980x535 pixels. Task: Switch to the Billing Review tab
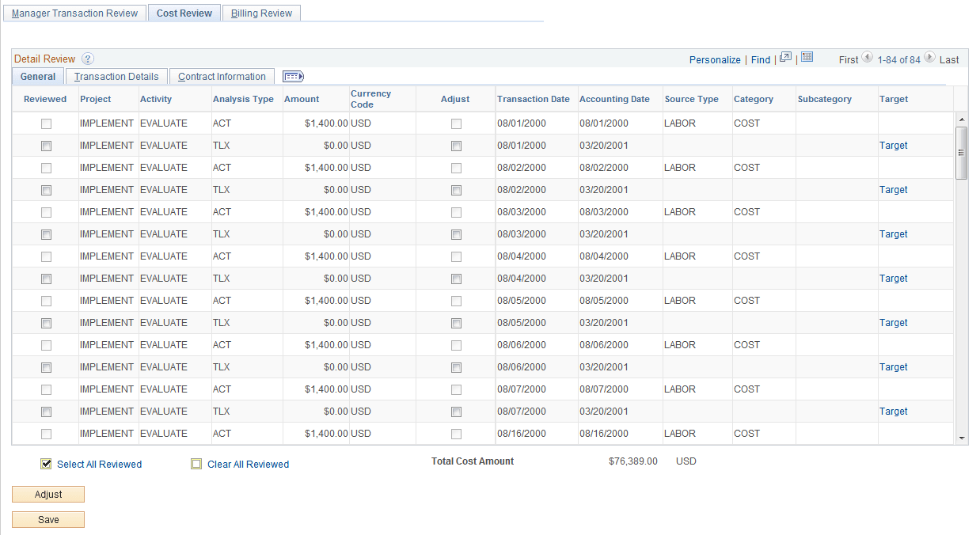(x=261, y=13)
